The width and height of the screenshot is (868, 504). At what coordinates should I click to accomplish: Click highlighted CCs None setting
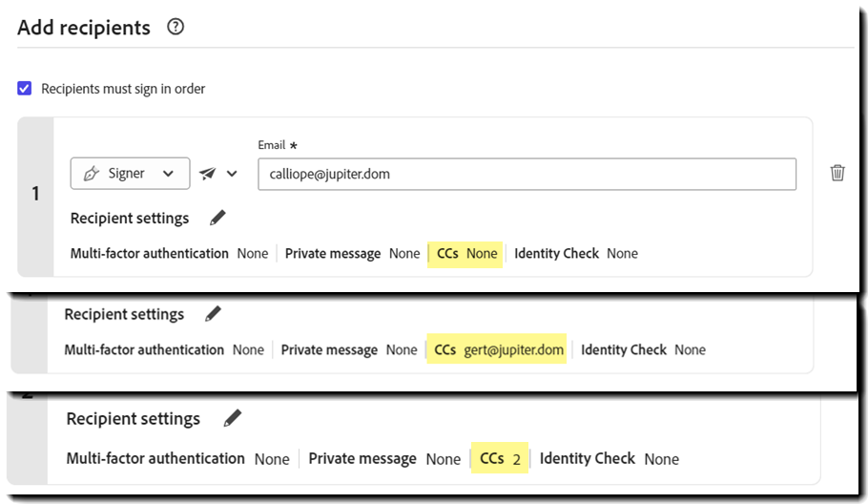[x=466, y=254]
